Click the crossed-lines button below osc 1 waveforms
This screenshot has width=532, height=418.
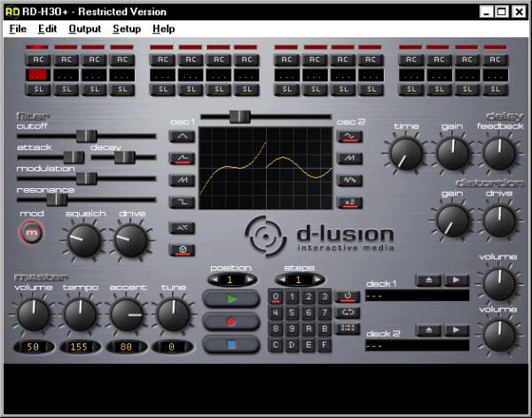click(x=182, y=228)
